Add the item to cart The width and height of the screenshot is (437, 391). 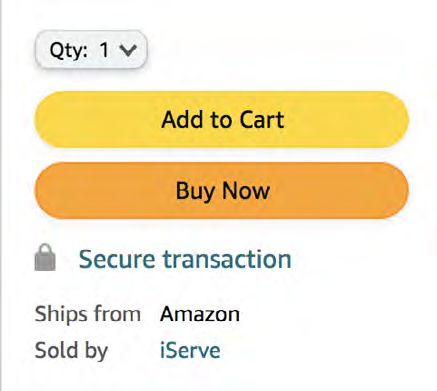222,119
